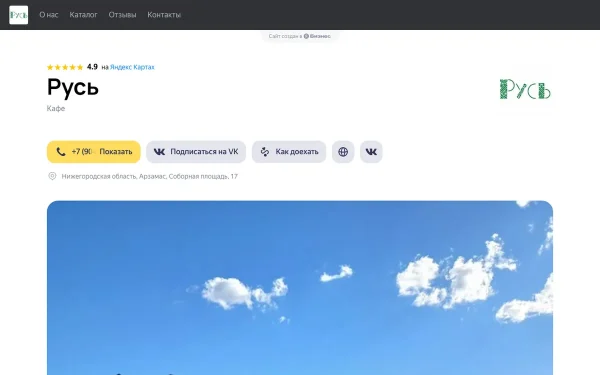Click the standalone VK icon button
The width and height of the screenshot is (600, 375).
click(x=371, y=152)
